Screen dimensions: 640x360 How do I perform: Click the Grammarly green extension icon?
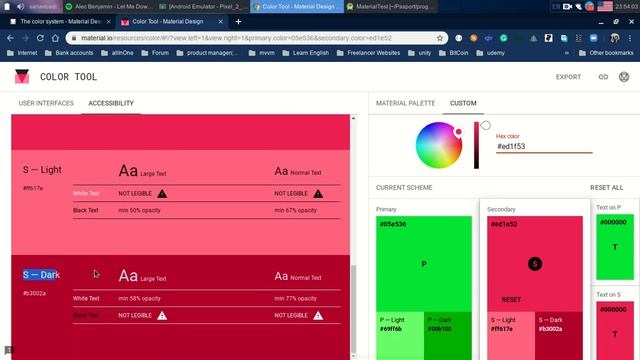pos(504,38)
